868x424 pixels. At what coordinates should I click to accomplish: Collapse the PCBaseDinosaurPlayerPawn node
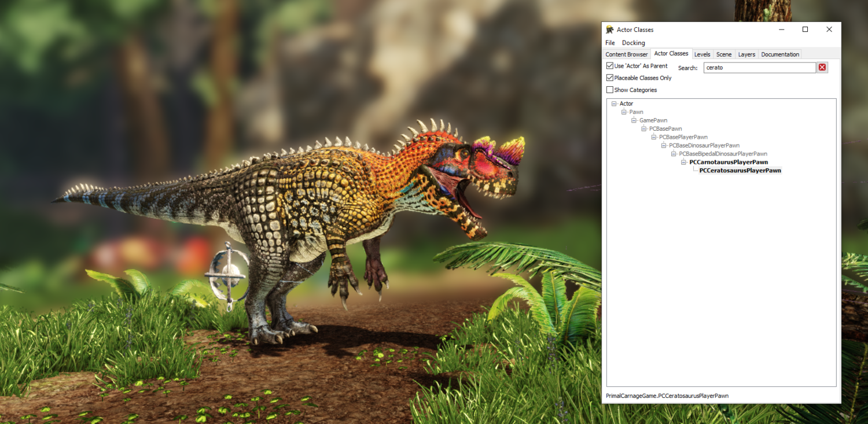(x=664, y=146)
